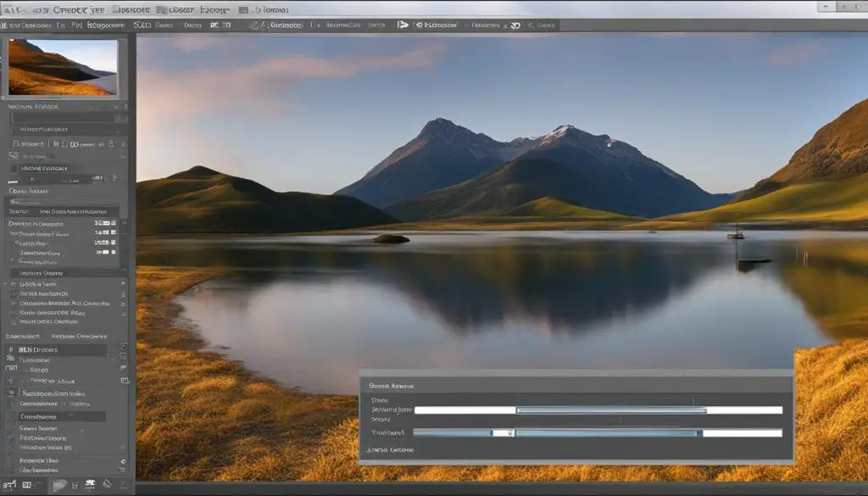Click the circular icon in the bottom-left toolbar
Viewport: 868px width, 496px height.
point(107,485)
